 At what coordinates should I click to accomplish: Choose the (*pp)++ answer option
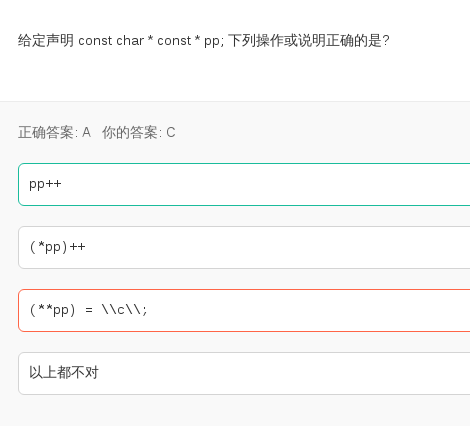pyautogui.click(x=244, y=247)
